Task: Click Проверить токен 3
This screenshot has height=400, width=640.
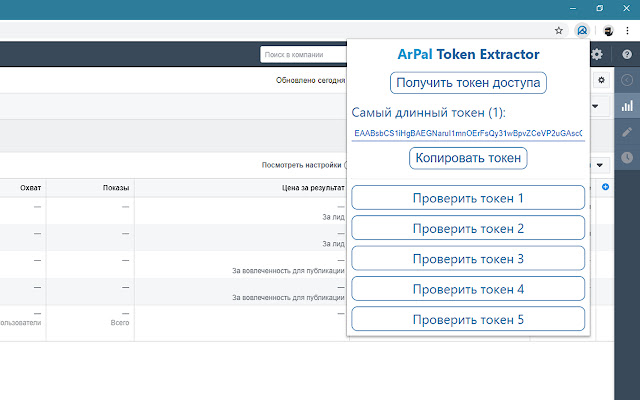Action: pyautogui.click(x=468, y=258)
